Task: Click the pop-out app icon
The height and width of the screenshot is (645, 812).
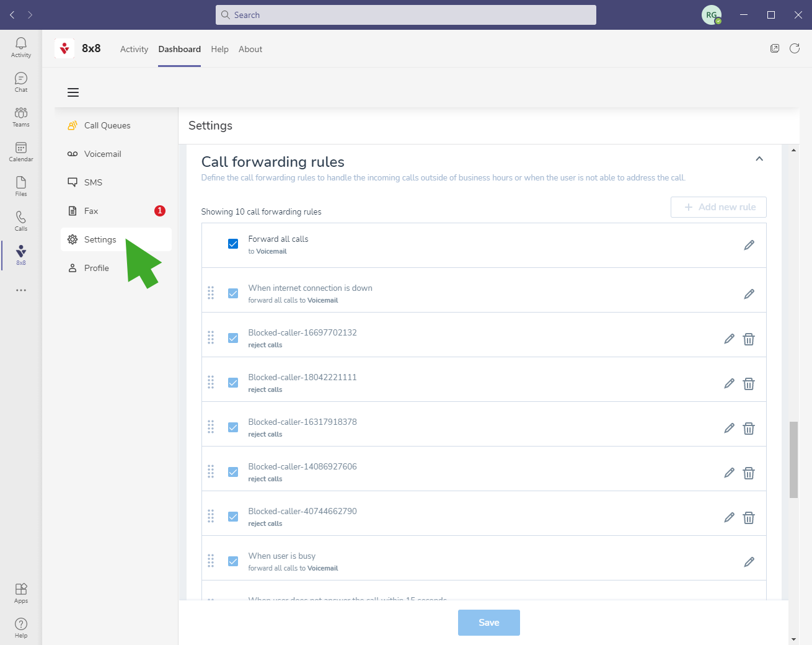Action: [x=774, y=48]
